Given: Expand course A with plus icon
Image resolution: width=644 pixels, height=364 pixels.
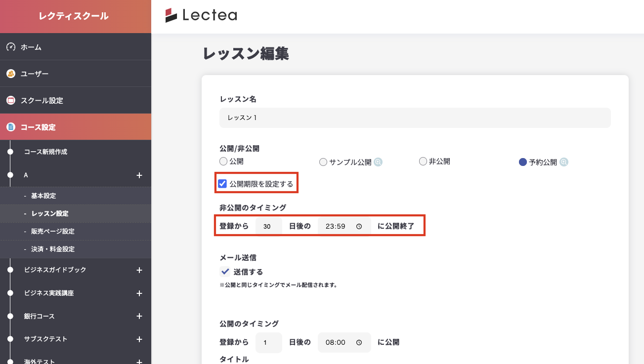Looking at the screenshot, I should tap(139, 175).
